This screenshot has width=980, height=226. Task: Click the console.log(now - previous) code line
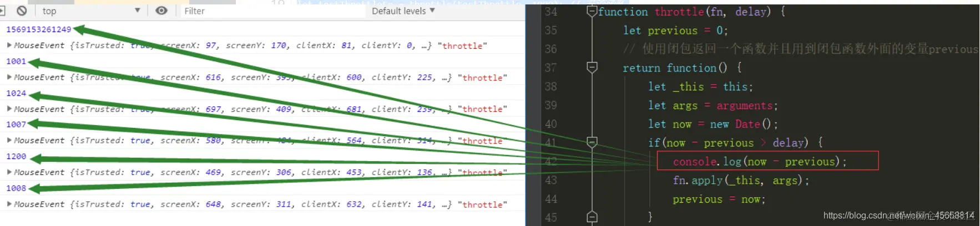760,162
